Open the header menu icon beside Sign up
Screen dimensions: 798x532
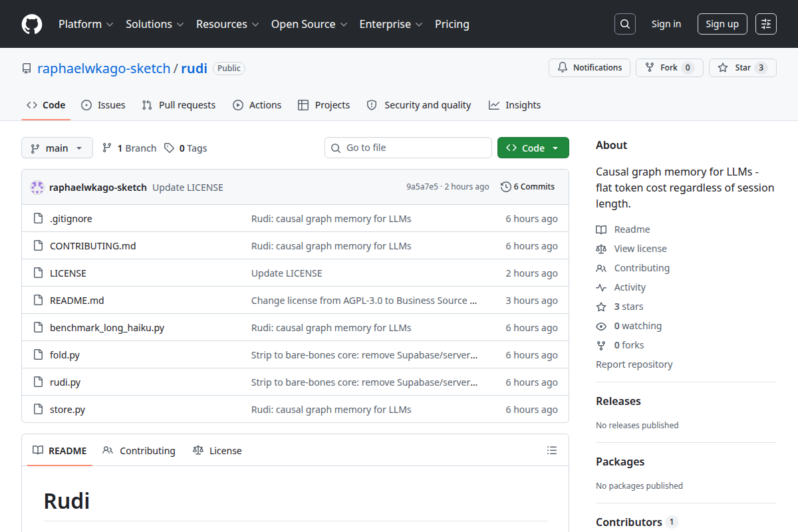766,24
